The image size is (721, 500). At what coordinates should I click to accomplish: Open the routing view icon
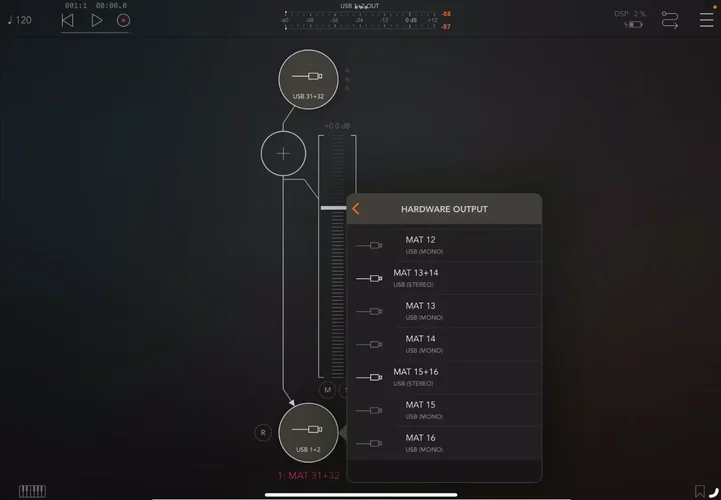[x=670, y=20]
